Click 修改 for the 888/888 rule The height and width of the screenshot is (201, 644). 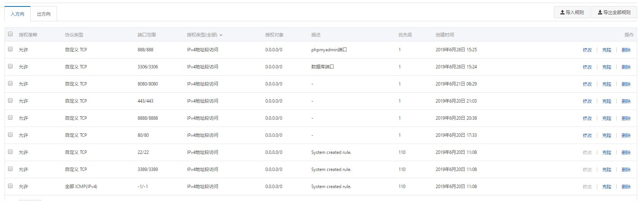click(587, 50)
